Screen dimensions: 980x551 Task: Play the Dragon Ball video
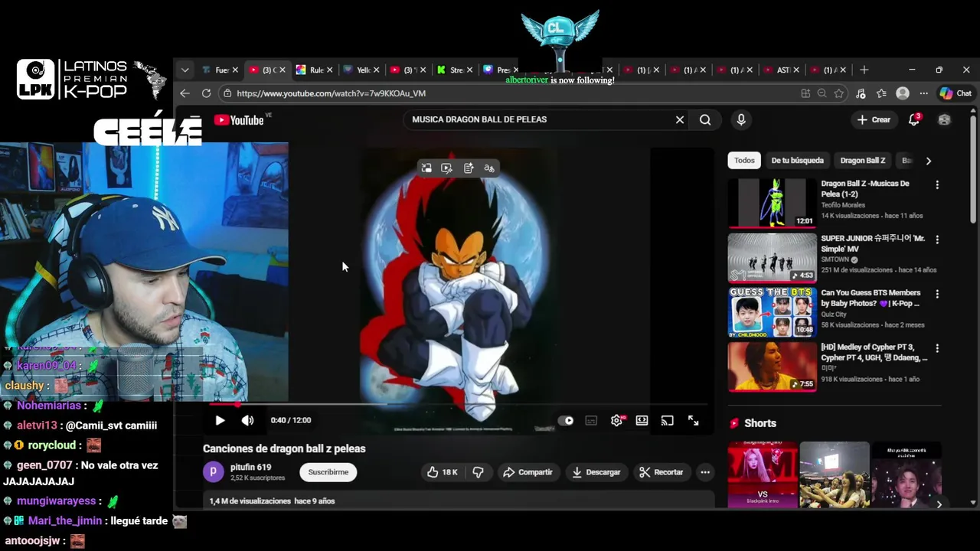(220, 420)
